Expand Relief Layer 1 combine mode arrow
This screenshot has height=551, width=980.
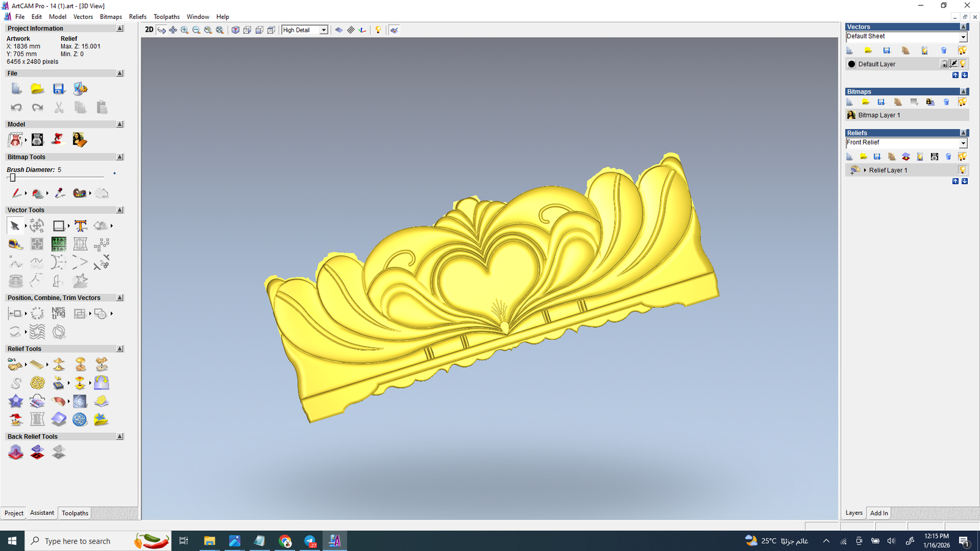(x=864, y=170)
